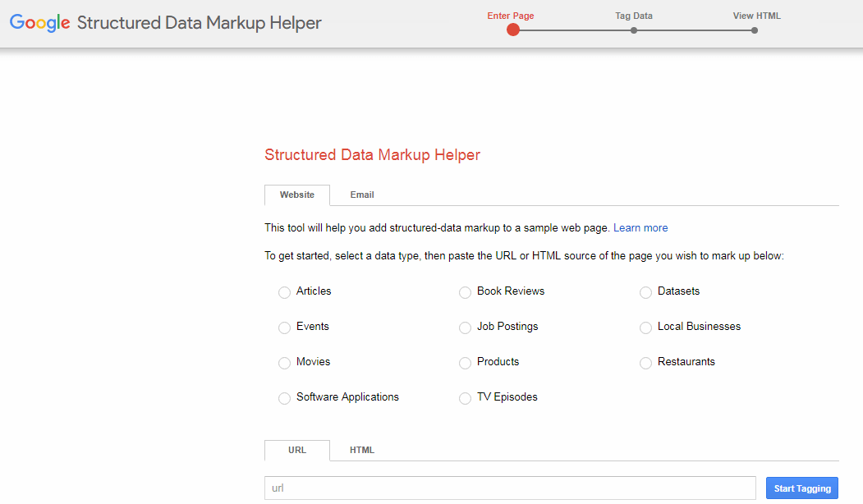This screenshot has width=863, height=504.
Task: Select the Book Reviews option
Action: pyautogui.click(x=466, y=292)
